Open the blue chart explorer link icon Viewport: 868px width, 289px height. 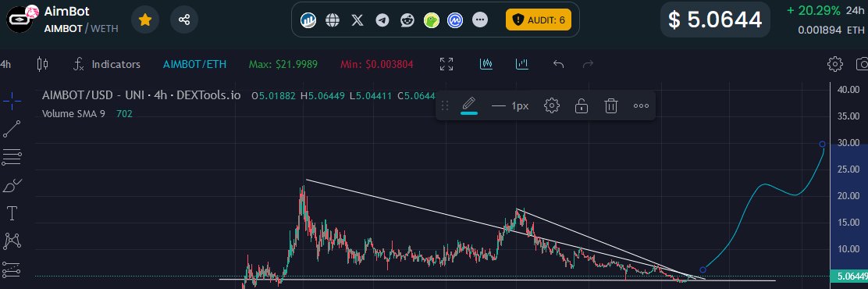click(x=308, y=20)
